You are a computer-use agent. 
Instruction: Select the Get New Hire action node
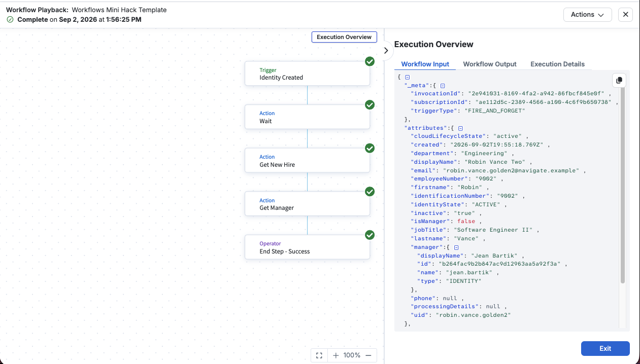307,161
